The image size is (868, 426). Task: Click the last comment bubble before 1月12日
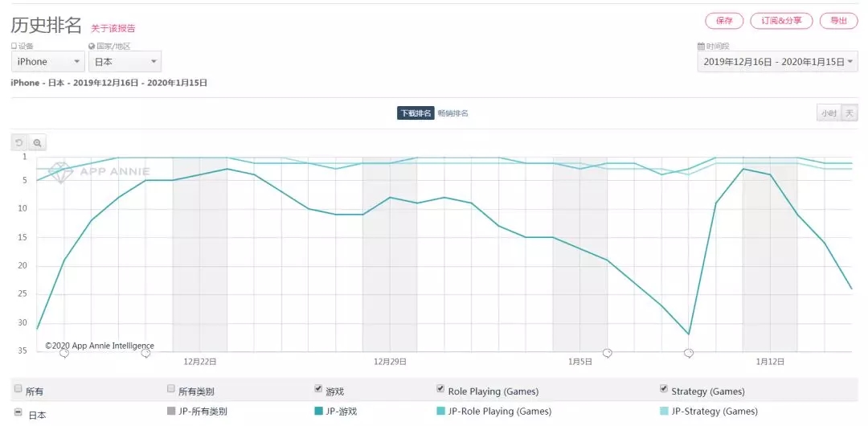pos(689,353)
